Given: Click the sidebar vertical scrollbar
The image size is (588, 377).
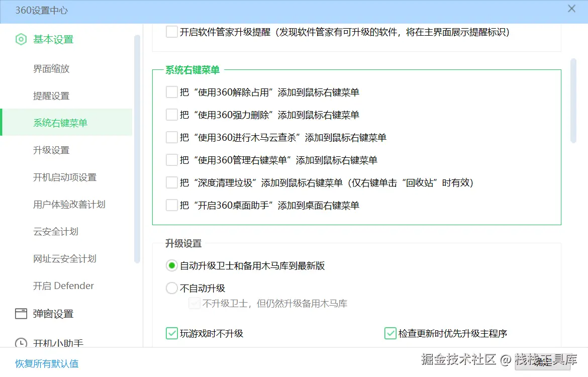Looking at the screenshot, I should [x=137, y=149].
